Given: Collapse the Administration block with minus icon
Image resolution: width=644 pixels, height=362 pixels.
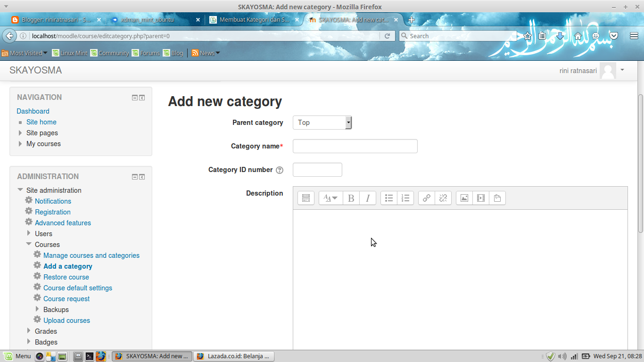Looking at the screenshot, I should pyautogui.click(x=135, y=177).
